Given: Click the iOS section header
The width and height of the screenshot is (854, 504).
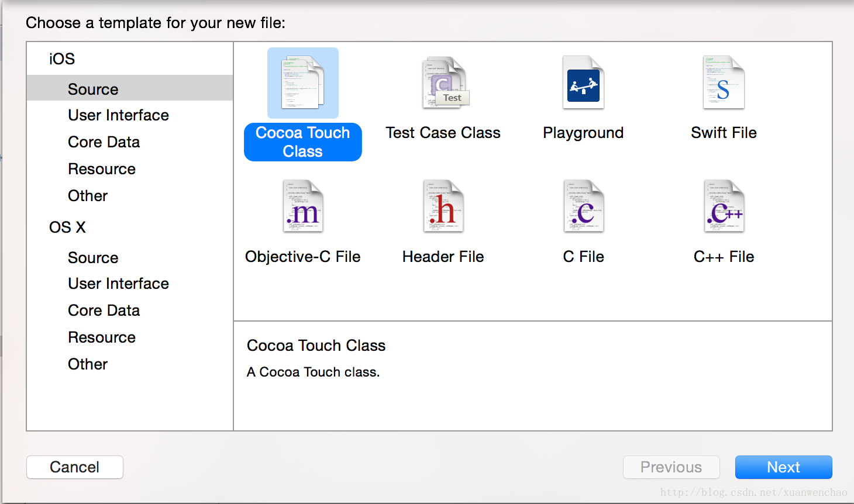Looking at the screenshot, I should click(x=62, y=59).
